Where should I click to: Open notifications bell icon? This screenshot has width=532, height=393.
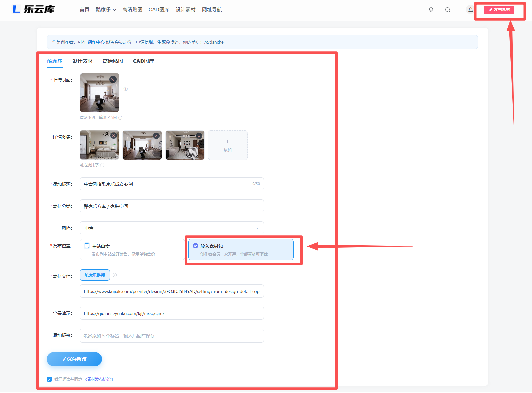tap(471, 10)
